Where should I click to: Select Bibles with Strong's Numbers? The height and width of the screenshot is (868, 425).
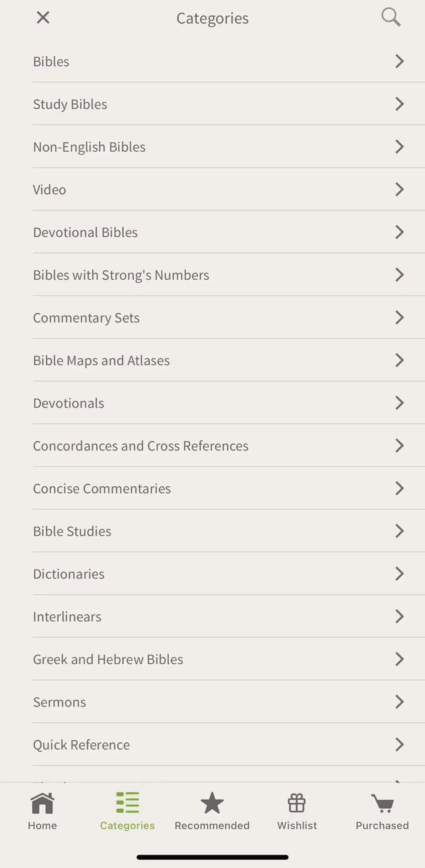click(229, 275)
